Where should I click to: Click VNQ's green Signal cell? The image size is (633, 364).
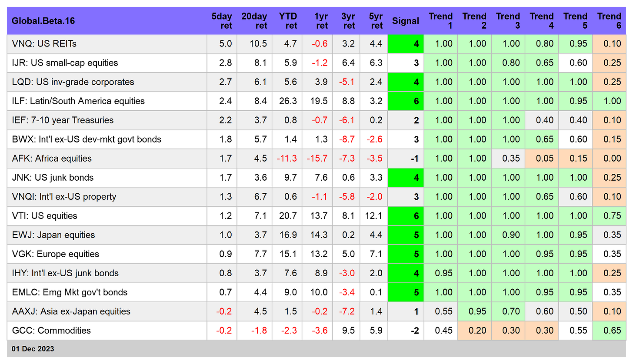pyautogui.click(x=406, y=44)
